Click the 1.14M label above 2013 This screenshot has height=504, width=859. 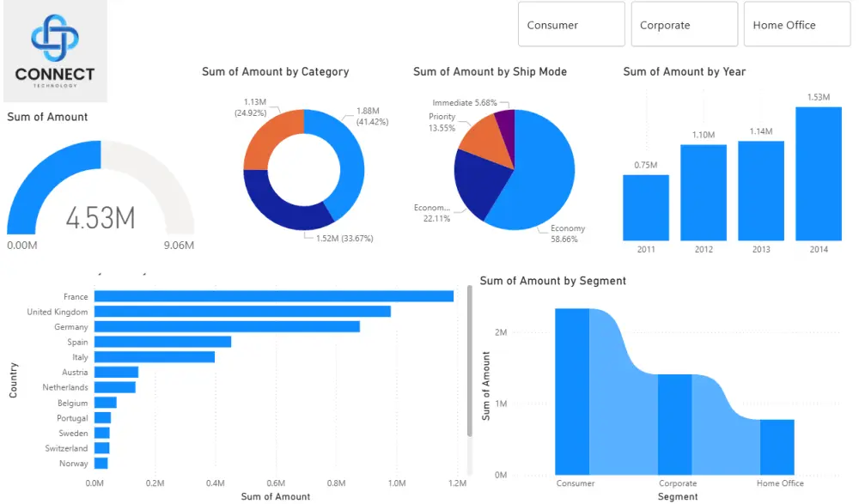point(761,131)
